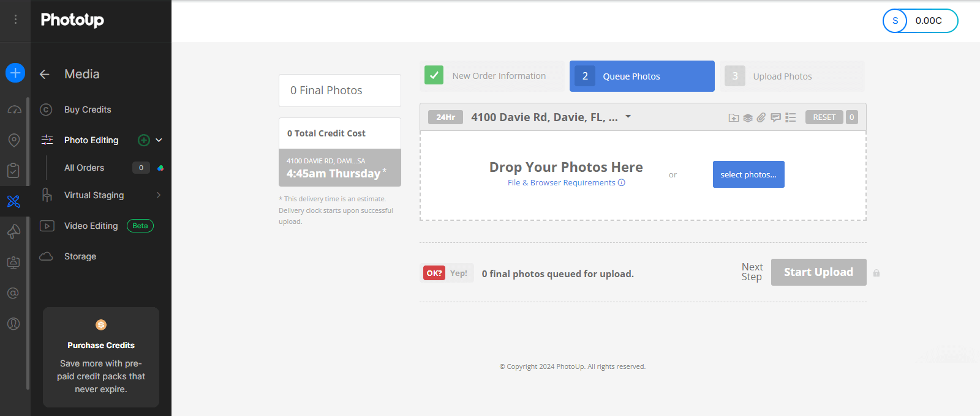Click the blue plus create button
Viewport: 980px width, 416px height.
pyautogui.click(x=15, y=73)
